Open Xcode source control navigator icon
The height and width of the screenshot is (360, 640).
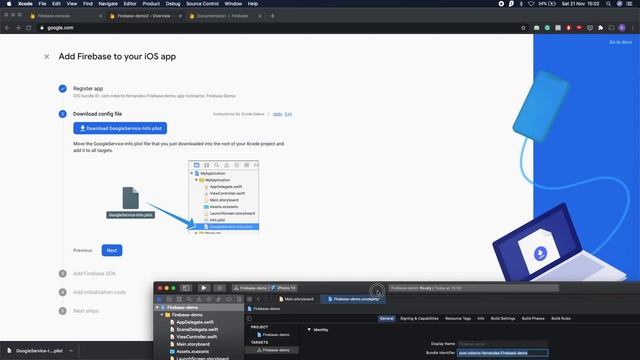click(x=169, y=299)
